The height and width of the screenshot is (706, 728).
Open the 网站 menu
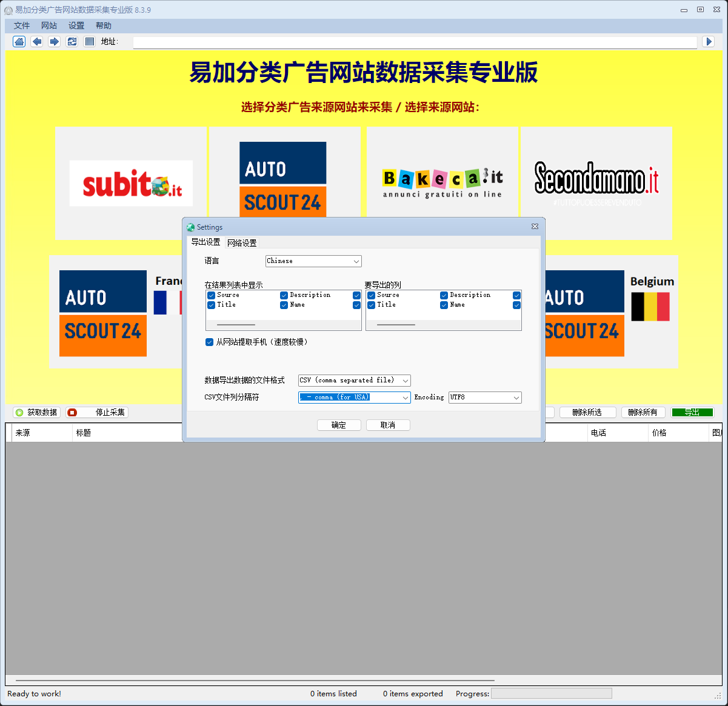(49, 25)
